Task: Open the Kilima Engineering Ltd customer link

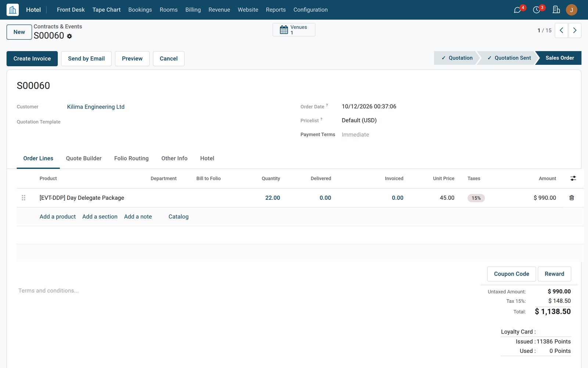Action: 96,107
